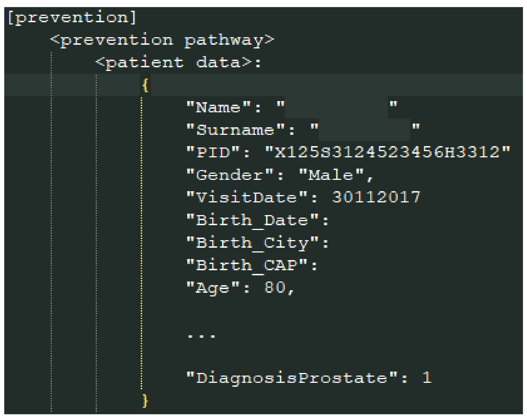Click the <prevention pathway> tag
This screenshot has width=527, height=420.
(162, 40)
